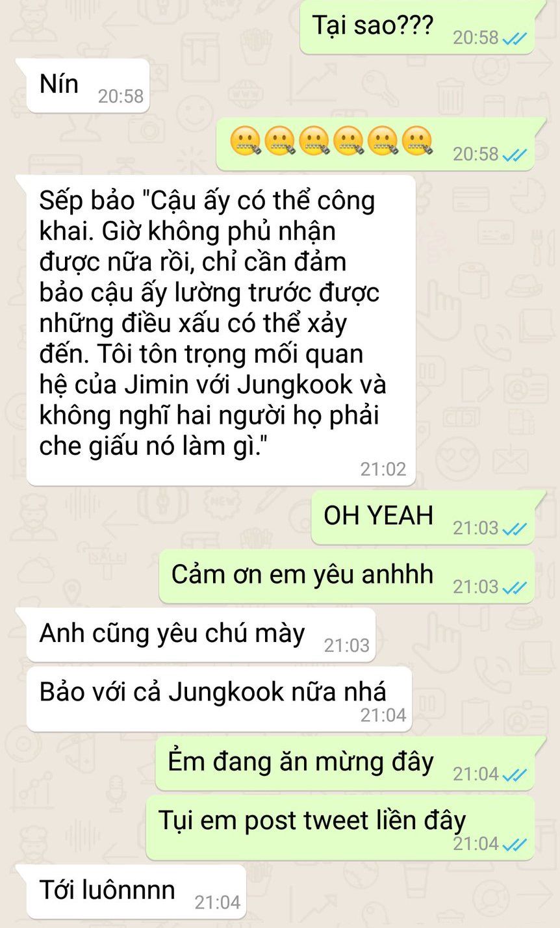Tap the read-receipt ticks beside "Tại sao???"
This screenshot has width=560, height=928.
tap(514, 39)
